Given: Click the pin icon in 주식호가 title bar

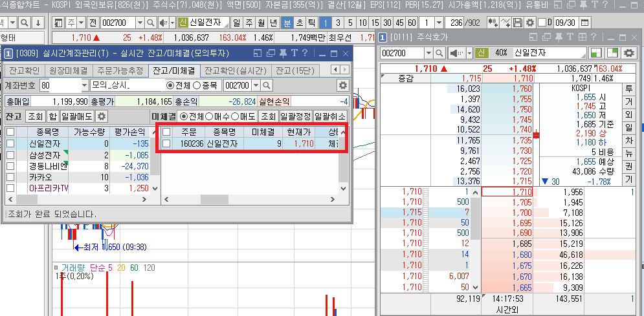Looking at the screenshot, I should (558, 37).
